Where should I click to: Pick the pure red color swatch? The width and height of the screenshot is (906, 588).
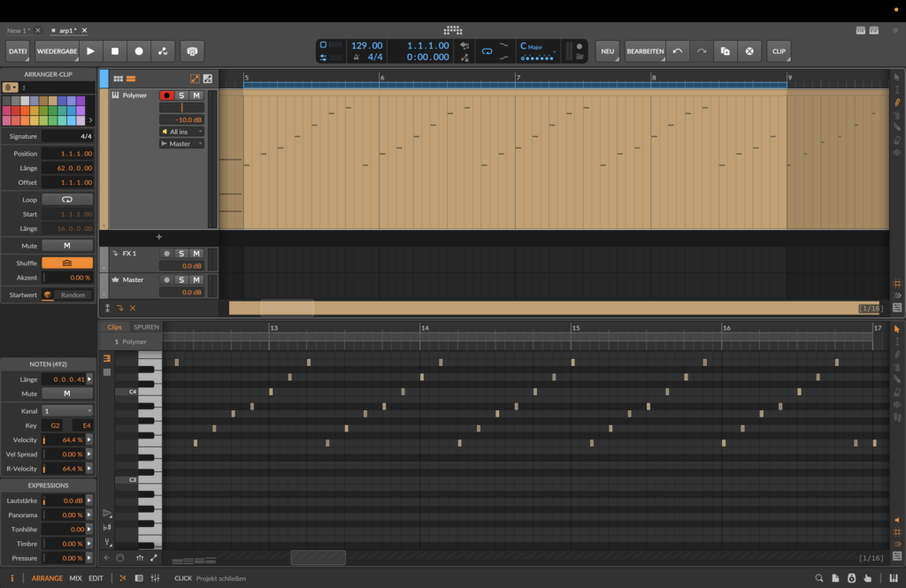click(x=16, y=111)
